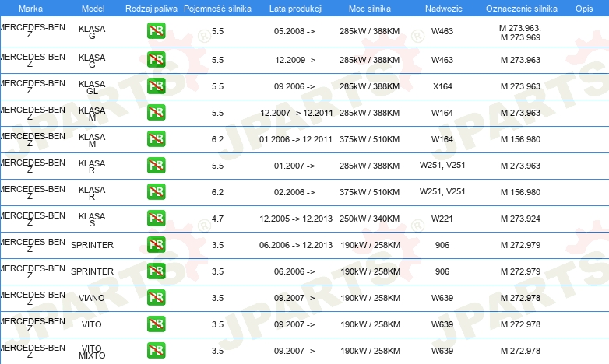Click engine code M 272.978 in Viano row
Viewport: 609px width, 364px height.
(520, 298)
